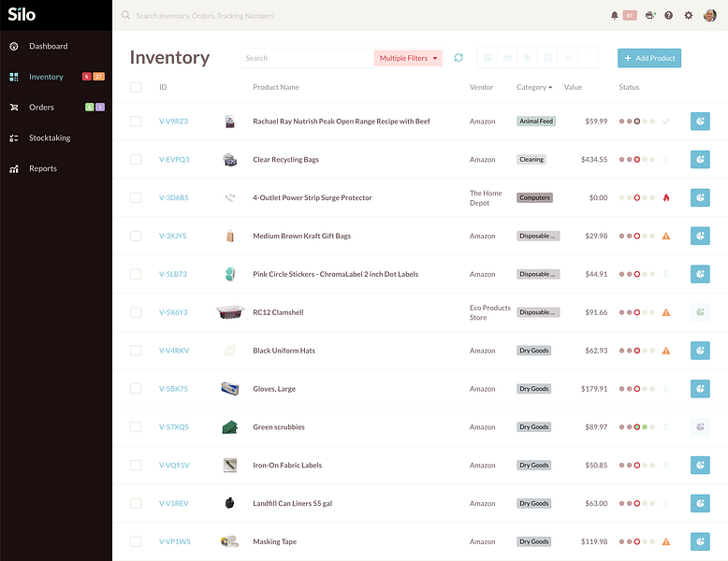Go to Orders in sidebar

[x=41, y=108]
